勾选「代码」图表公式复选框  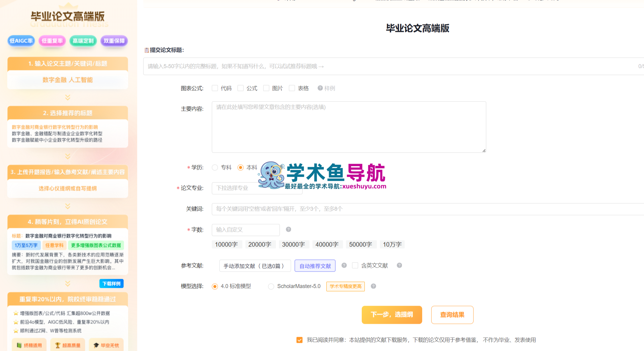pyautogui.click(x=215, y=88)
